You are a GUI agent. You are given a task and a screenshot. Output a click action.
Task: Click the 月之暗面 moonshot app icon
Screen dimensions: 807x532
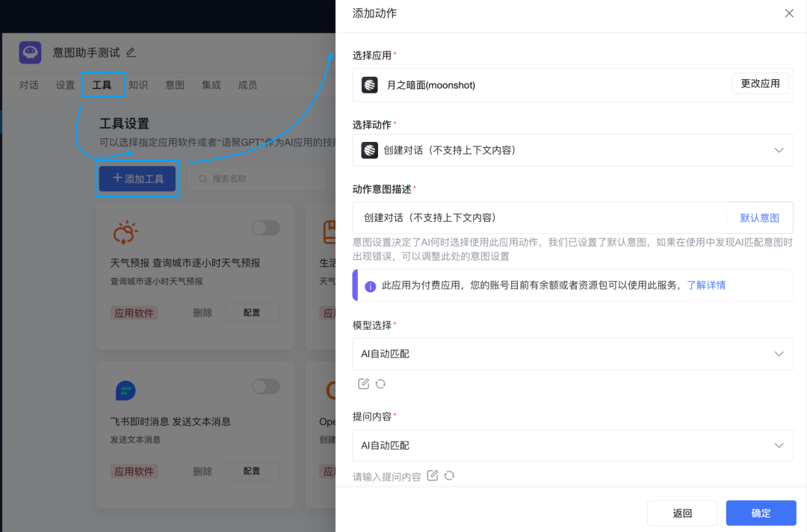(370, 85)
